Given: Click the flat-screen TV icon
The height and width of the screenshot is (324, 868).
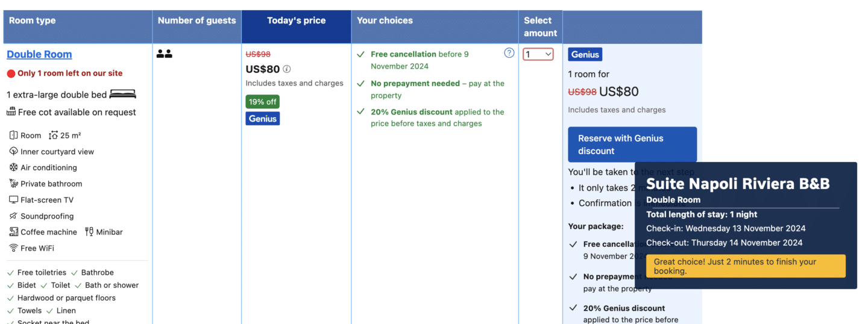Looking at the screenshot, I should [x=14, y=200].
